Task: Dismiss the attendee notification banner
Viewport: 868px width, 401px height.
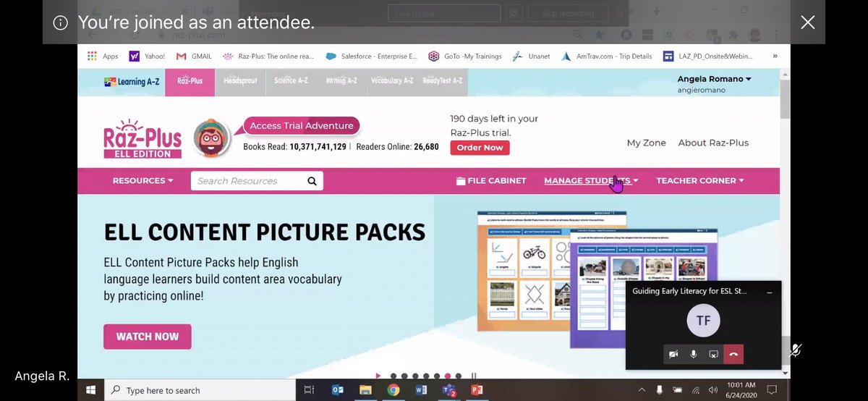Action: point(807,22)
